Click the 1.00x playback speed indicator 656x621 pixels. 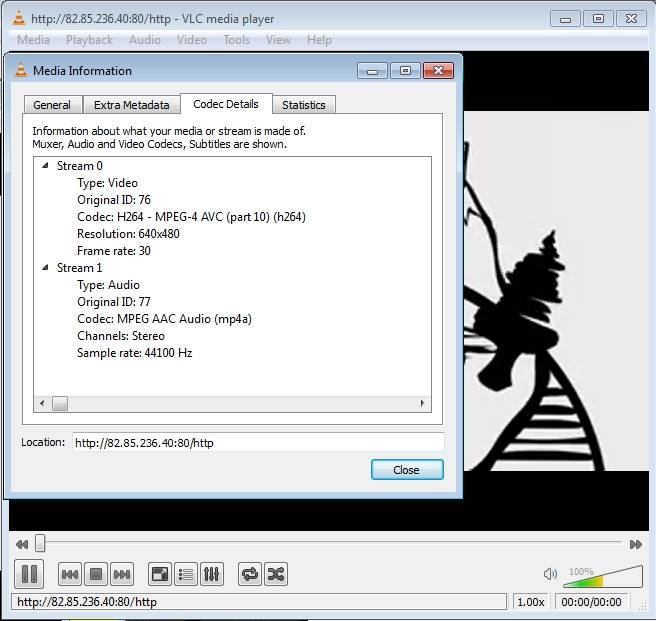click(x=530, y=602)
